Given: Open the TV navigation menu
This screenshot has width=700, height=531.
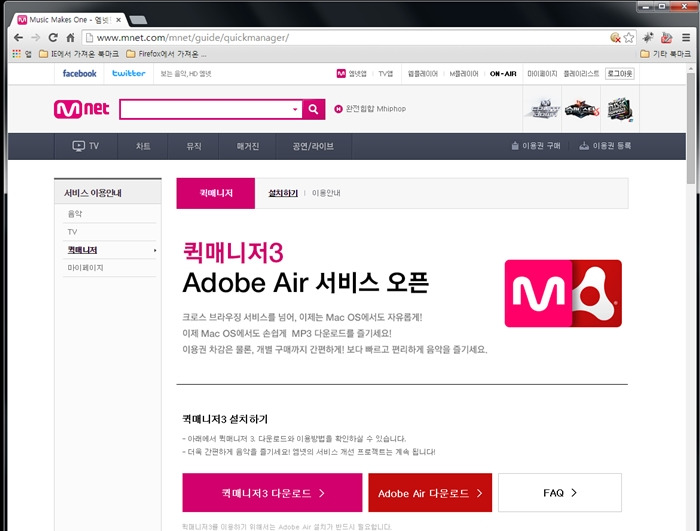Looking at the screenshot, I should point(86,146).
